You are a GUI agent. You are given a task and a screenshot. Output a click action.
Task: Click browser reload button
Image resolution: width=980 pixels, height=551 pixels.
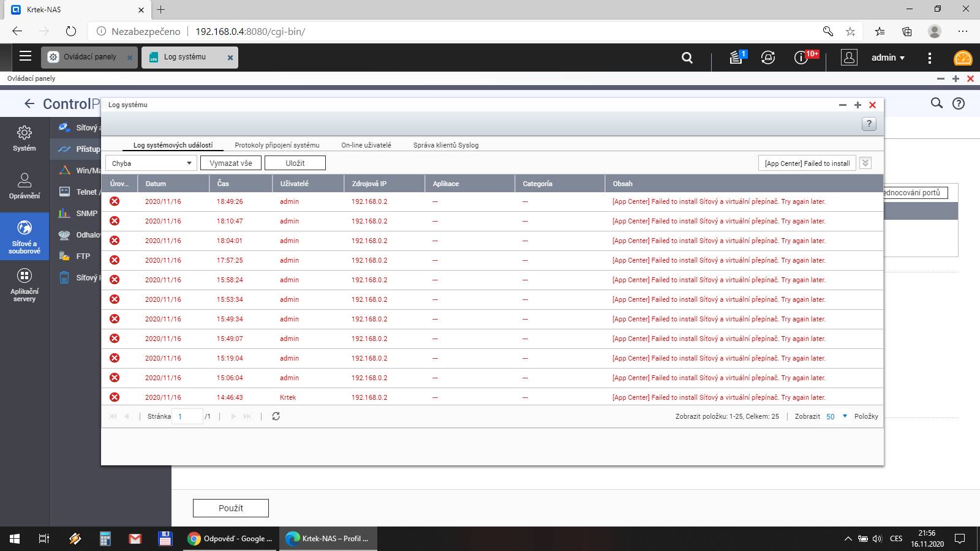coord(70,31)
